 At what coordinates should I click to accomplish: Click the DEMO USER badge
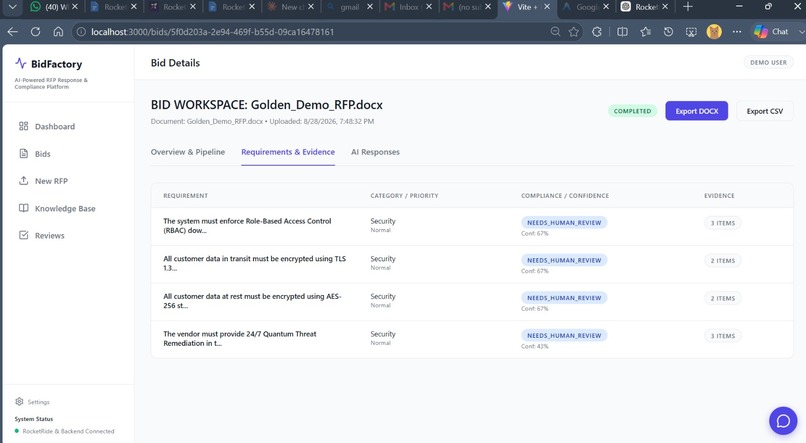pos(768,63)
